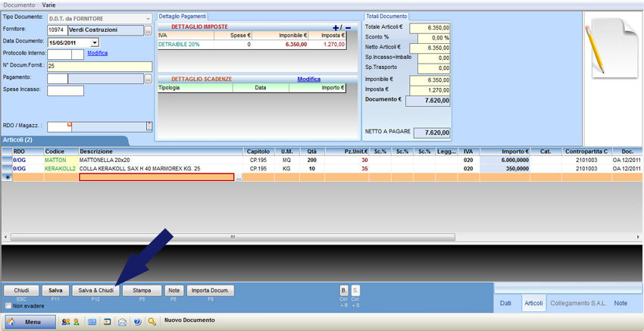Open the Data Documento date dropdown
Screen dimensions: 644x331
(95, 42)
